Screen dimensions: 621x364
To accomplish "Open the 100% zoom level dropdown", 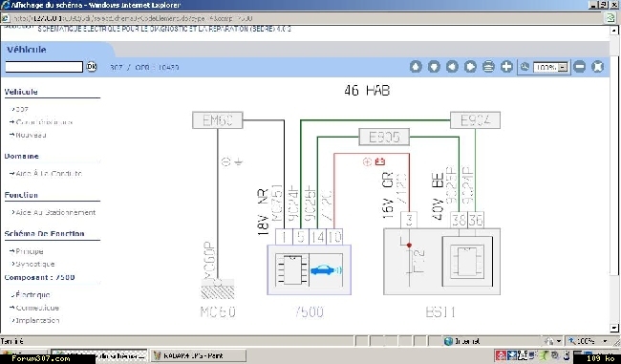I will tap(563, 67).
